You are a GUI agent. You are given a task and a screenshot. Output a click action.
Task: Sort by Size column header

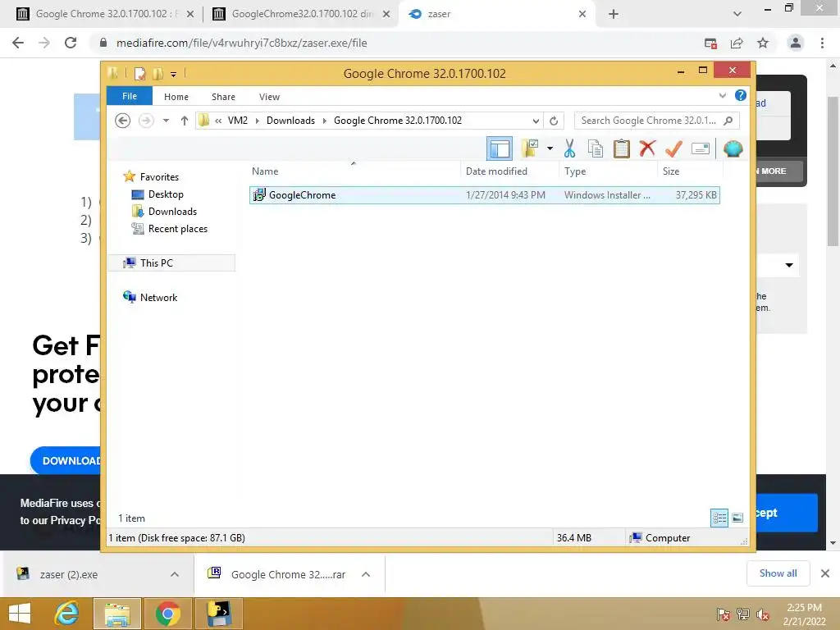[x=690, y=171]
